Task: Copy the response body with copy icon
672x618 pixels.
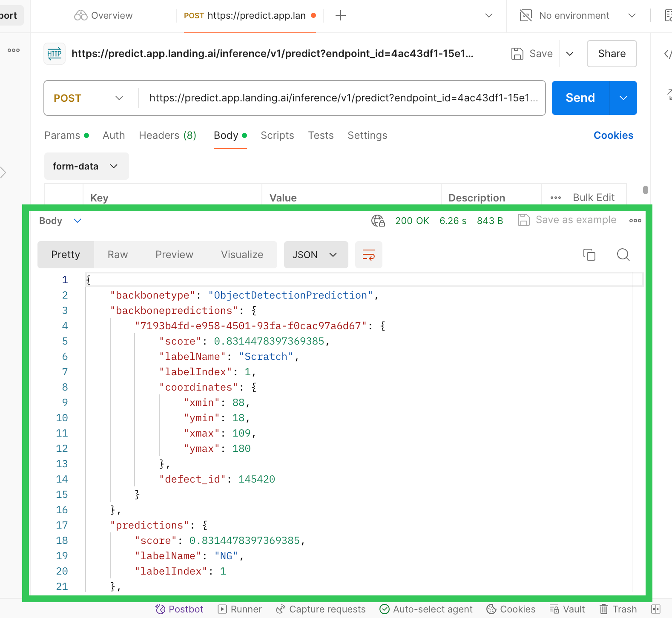Action: pos(589,255)
